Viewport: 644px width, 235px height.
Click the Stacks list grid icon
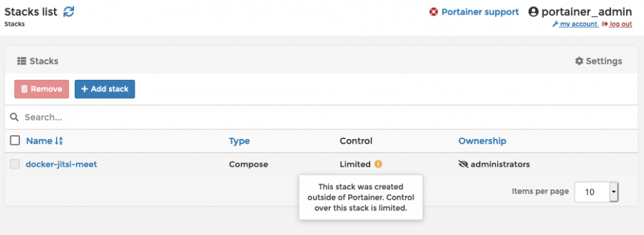tap(21, 61)
